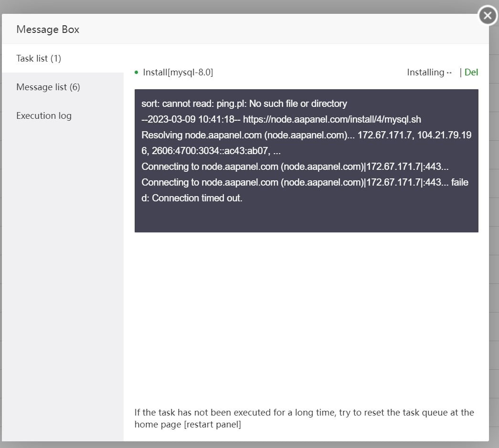Open the Execution log tab
Screen dimensions: 499x448
click(x=44, y=115)
